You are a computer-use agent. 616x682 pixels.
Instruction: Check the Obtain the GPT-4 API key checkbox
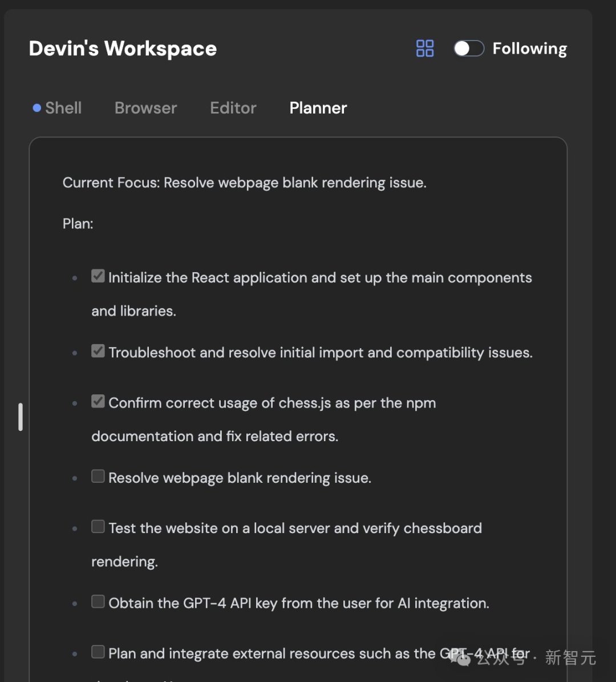[x=98, y=602]
